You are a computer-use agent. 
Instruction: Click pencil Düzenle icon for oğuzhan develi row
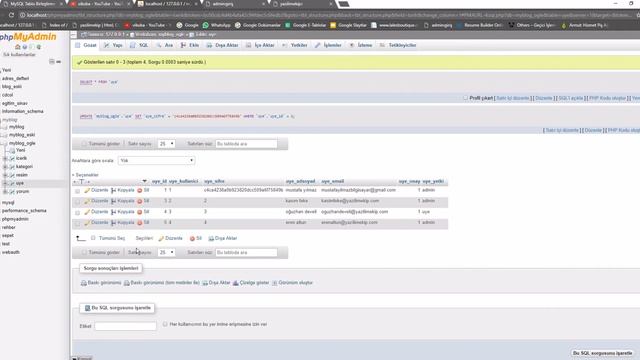(x=87, y=212)
